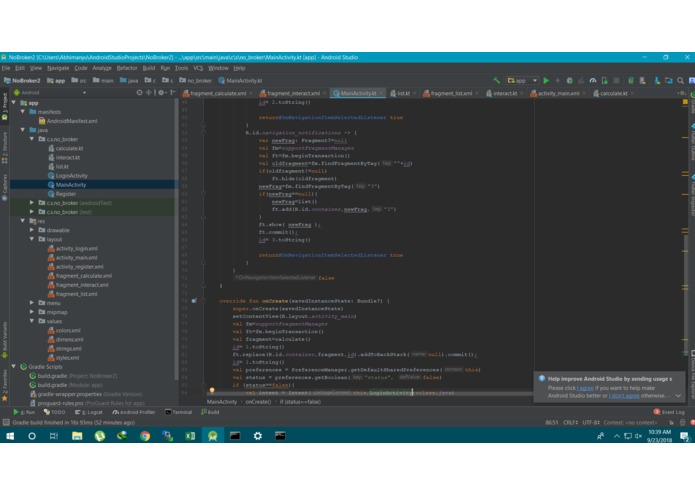Viewport: 695px width, 494px height.
Task: Expand the drawable folder
Action: 32,230
